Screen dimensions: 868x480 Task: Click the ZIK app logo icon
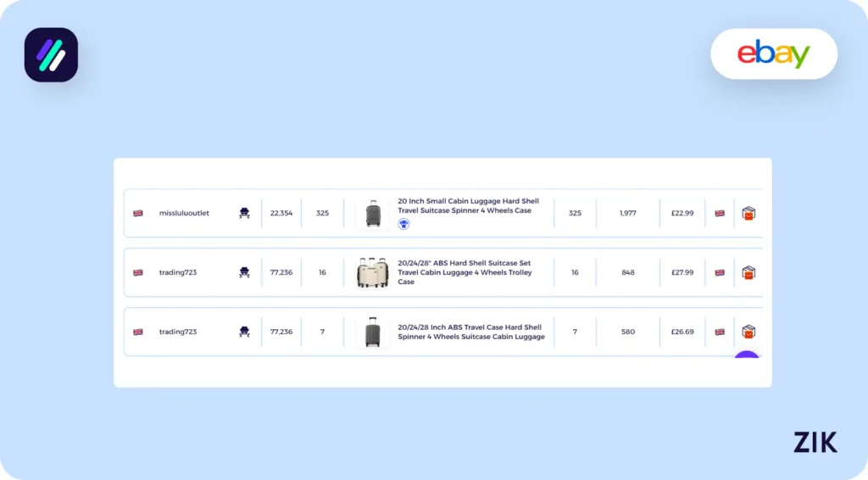click(x=51, y=55)
